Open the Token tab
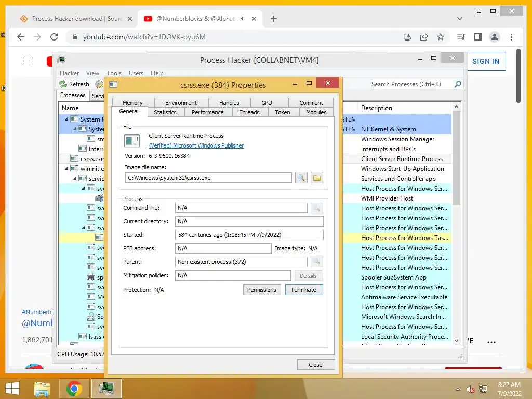The width and height of the screenshot is (532, 399). [x=282, y=112]
